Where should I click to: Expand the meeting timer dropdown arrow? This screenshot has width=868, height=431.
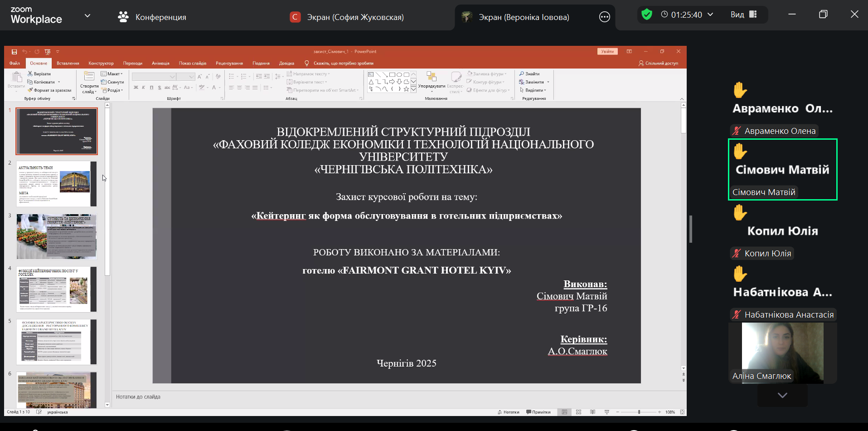click(710, 15)
